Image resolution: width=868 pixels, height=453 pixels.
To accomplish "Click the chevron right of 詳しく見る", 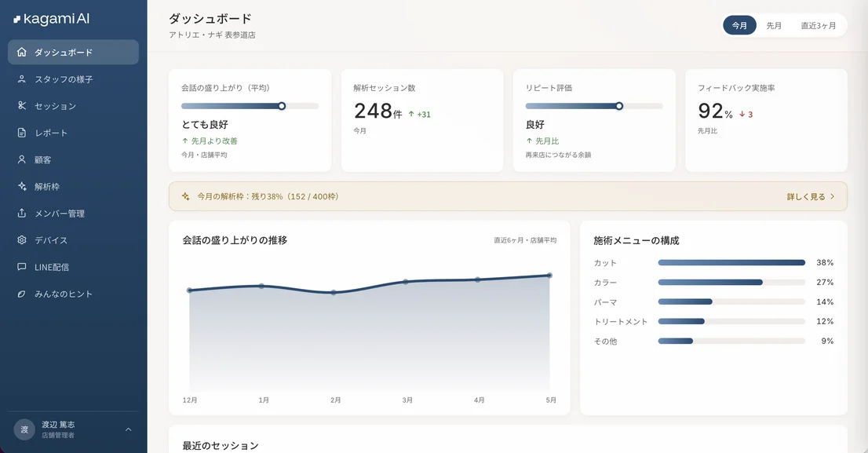I will 832,196.
